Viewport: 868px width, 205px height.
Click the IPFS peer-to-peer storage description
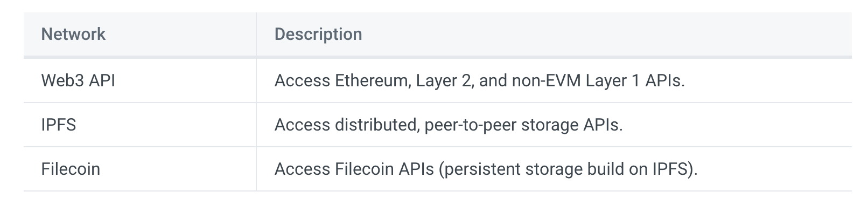coord(449,125)
